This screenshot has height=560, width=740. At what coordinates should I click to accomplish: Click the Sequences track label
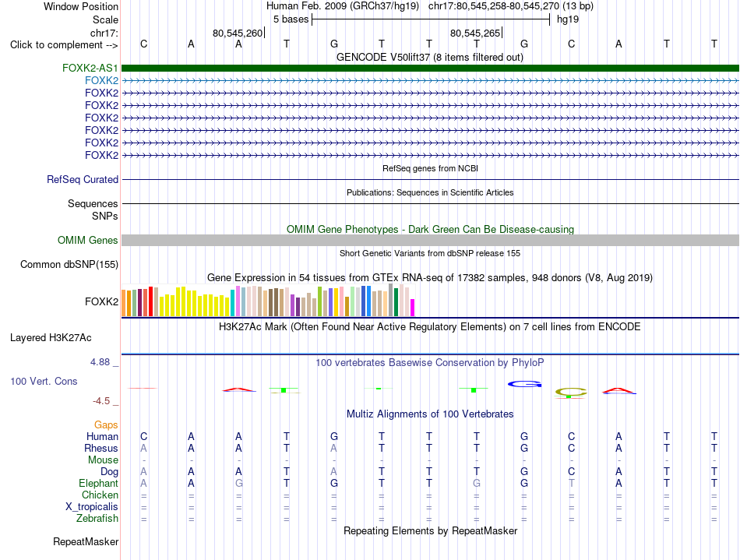point(93,203)
